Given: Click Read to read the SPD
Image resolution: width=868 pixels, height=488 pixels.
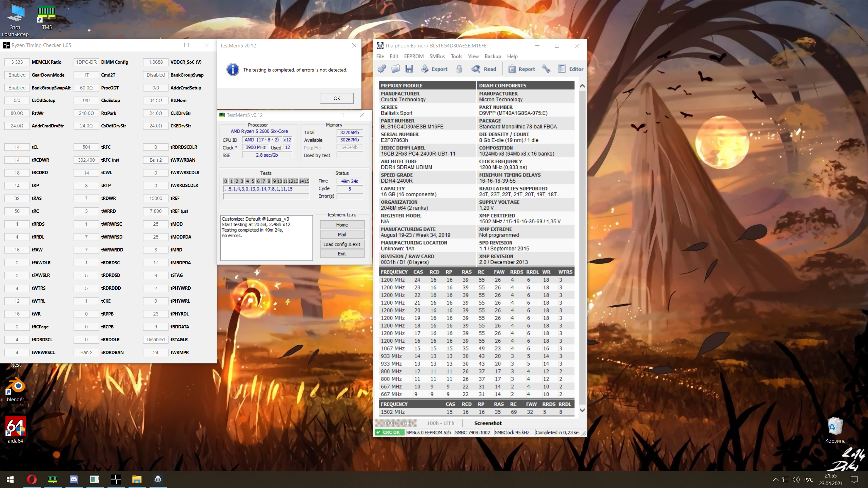Looking at the screenshot, I should (484, 69).
